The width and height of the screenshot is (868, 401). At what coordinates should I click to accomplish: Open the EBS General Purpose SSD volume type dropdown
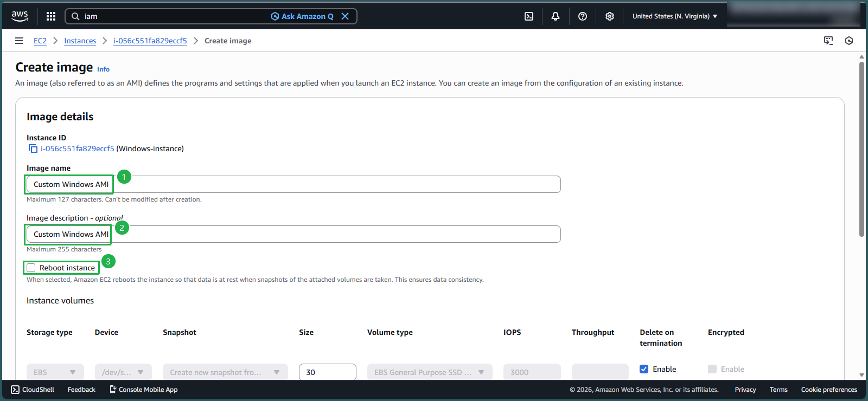pos(430,372)
